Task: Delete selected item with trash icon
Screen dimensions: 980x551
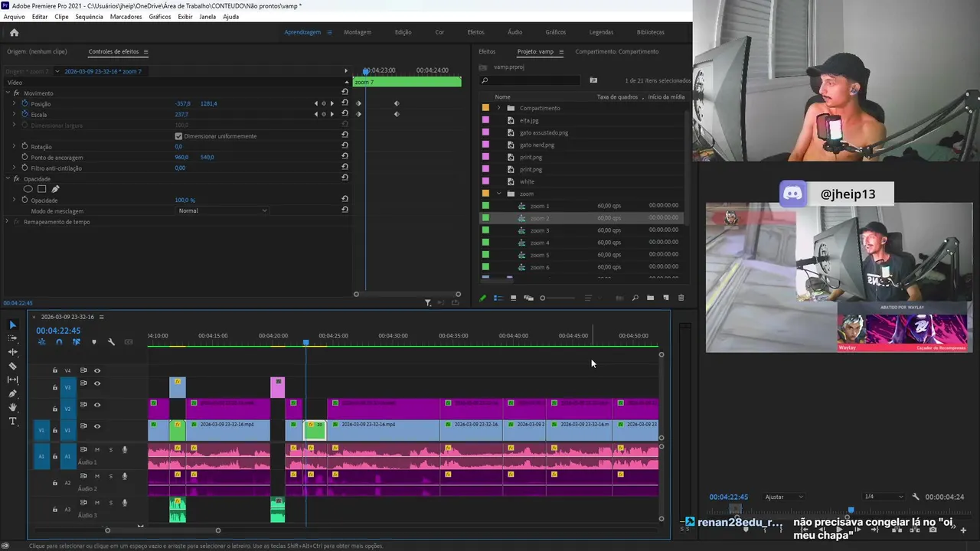Action: [681, 298]
